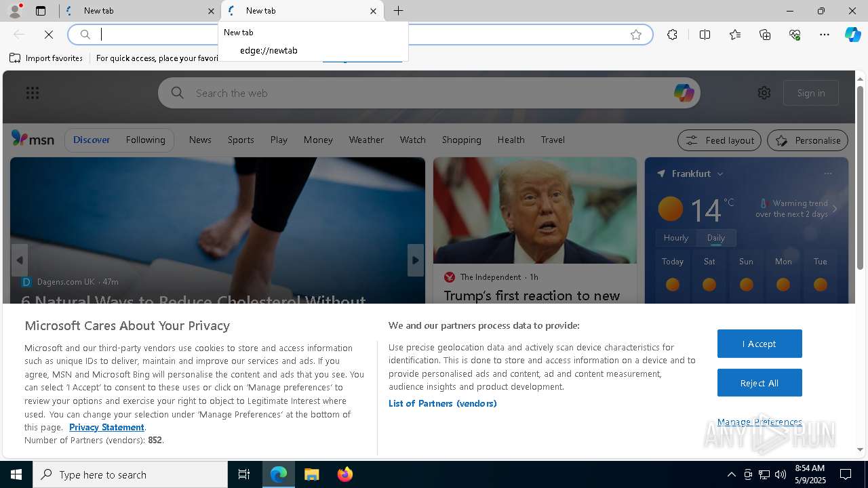Open the Extensions puzzle icon
868x488 pixels.
click(672, 35)
